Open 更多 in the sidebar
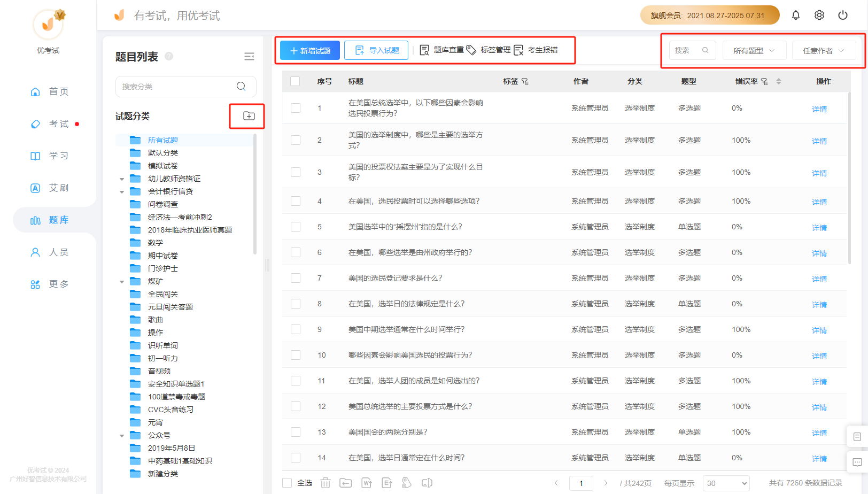Image resolution: width=868 pixels, height=494 pixels. [x=50, y=284]
